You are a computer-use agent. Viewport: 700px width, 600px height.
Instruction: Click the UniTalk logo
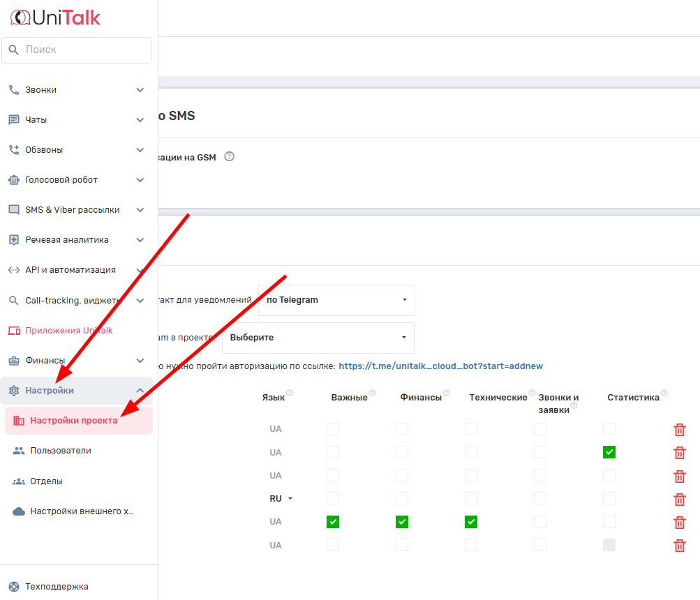click(x=55, y=17)
